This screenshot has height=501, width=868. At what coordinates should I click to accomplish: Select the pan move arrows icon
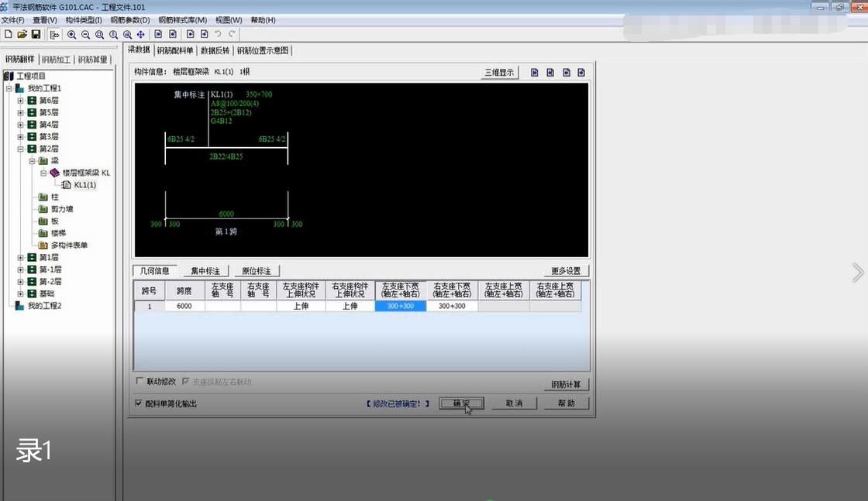pos(141,34)
